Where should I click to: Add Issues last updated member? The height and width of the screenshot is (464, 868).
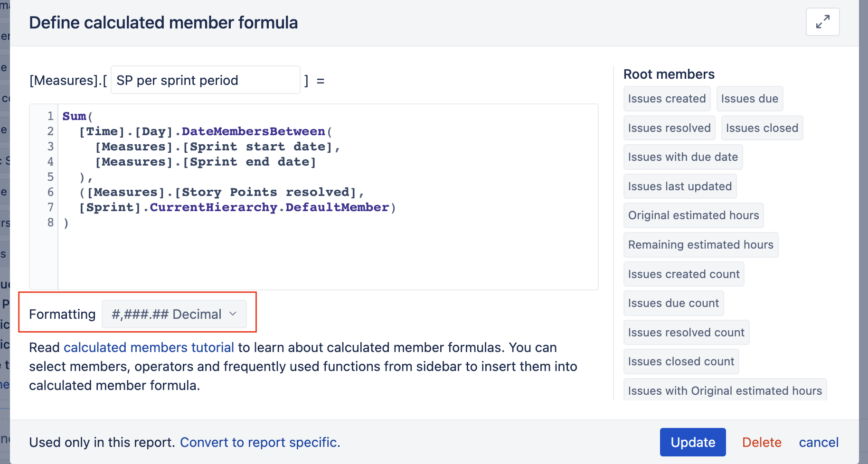(679, 186)
